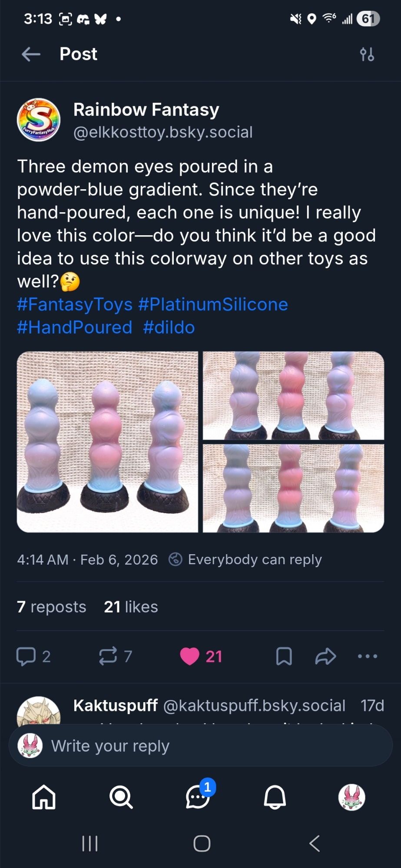Viewport: 401px width, 868px height.
Task: Open the Rainbow Fantasy profile avatar
Action: point(38,120)
